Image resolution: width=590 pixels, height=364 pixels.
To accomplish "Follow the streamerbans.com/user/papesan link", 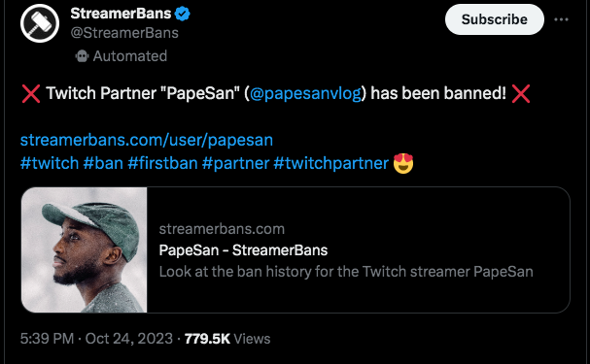I will point(147,140).
